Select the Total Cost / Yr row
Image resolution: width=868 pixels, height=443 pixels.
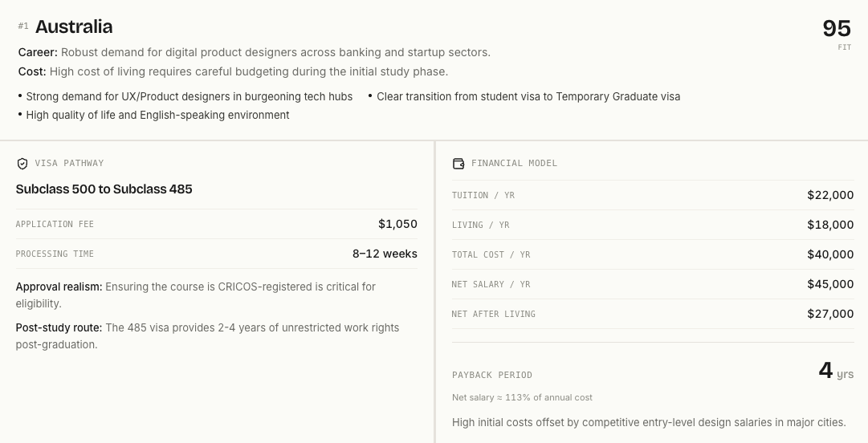[653, 254]
